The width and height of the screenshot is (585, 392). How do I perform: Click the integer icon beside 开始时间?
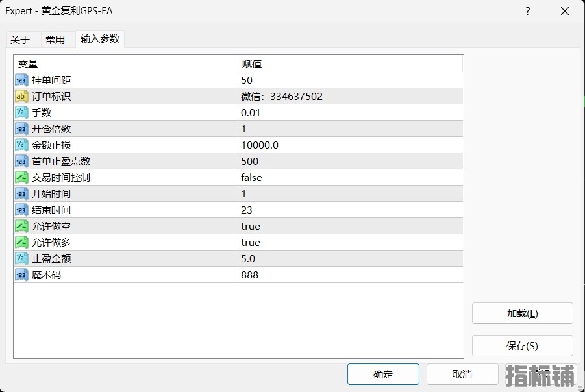pyautogui.click(x=21, y=193)
